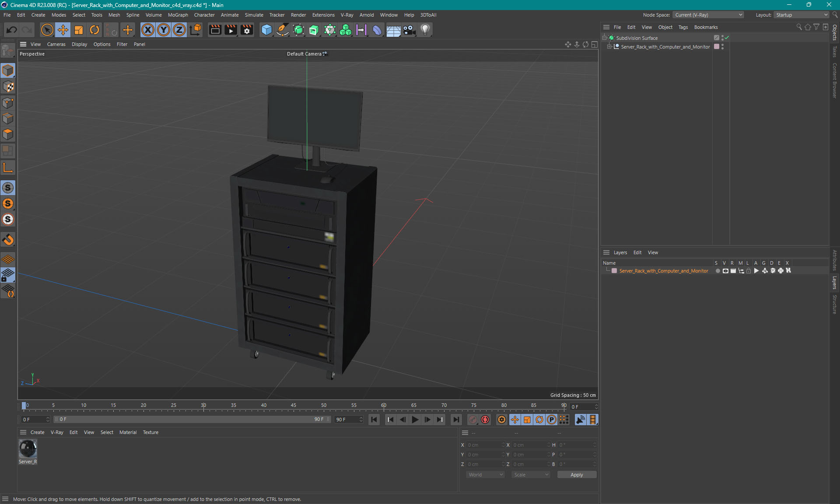This screenshot has width=840, height=504.
Task: Activate the Move tool
Action: [63, 30]
